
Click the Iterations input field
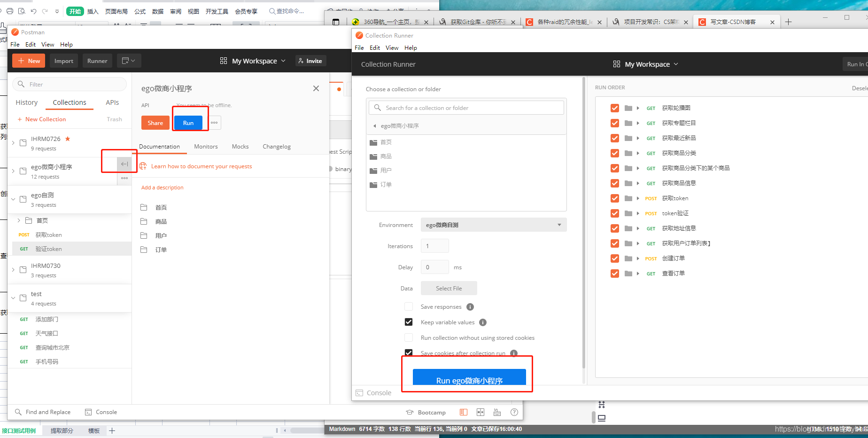435,246
